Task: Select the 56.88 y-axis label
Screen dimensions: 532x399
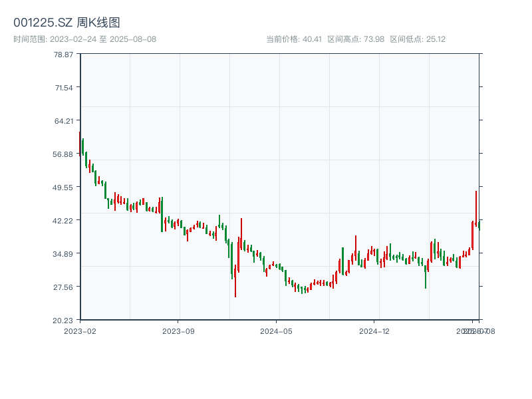Action: (x=64, y=154)
